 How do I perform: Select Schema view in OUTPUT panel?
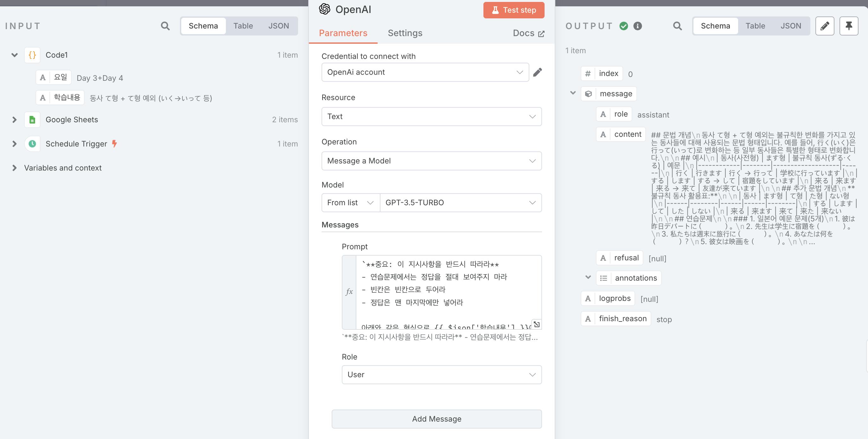(x=715, y=26)
